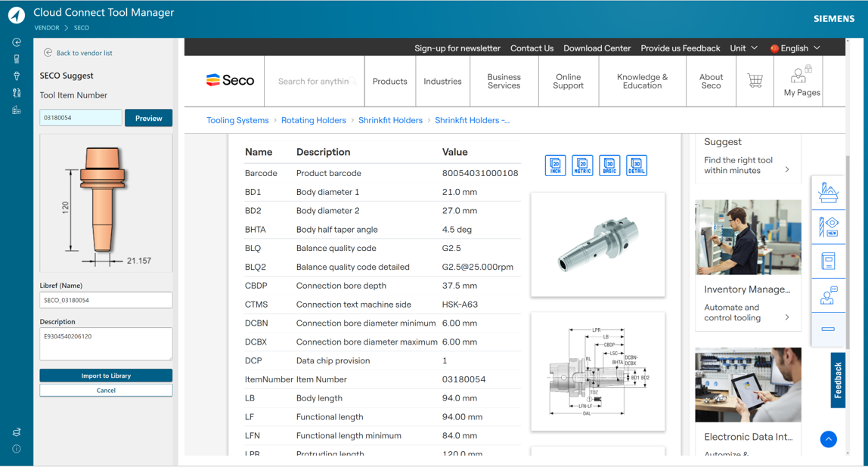Download the 2D Inch drawing file
868x467 pixels.
pyautogui.click(x=555, y=165)
